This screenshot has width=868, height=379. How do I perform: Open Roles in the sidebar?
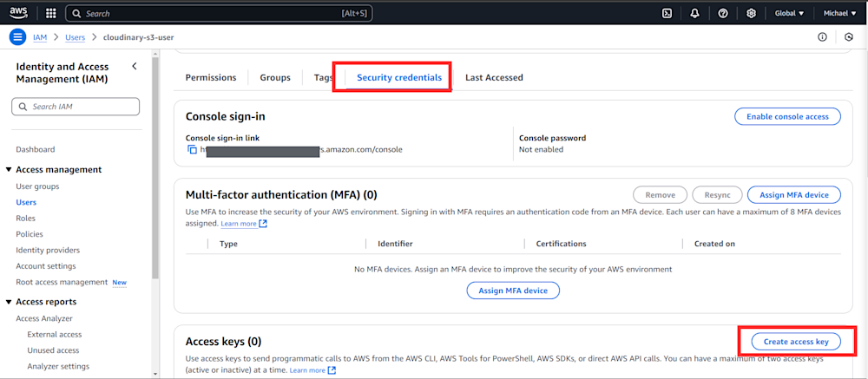(x=25, y=218)
